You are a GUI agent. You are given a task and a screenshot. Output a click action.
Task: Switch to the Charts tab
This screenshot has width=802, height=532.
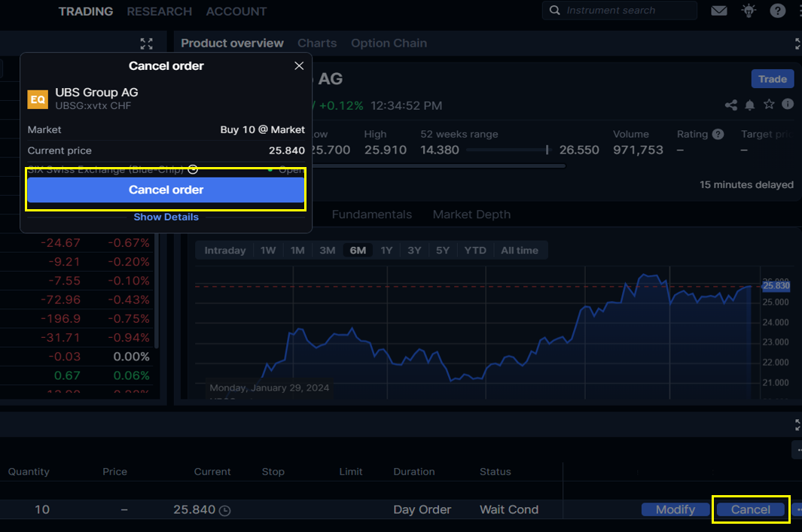click(x=317, y=43)
